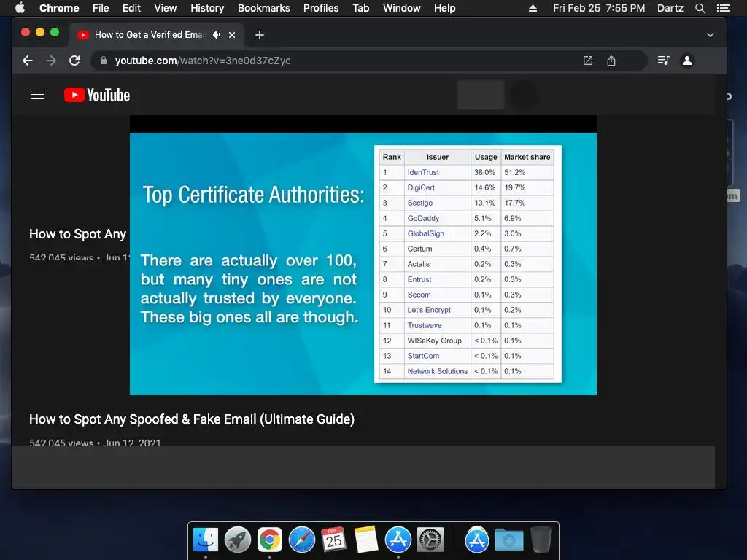Screen dimensions: 747x560
Task: Mute the tab using the speaker icon
Action: [x=216, y=35]
